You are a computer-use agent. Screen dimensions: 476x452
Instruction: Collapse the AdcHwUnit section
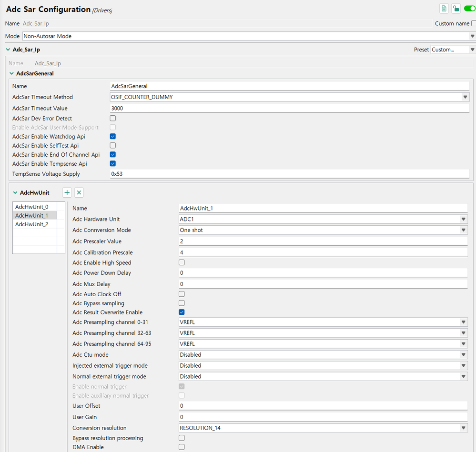(16, 193)
